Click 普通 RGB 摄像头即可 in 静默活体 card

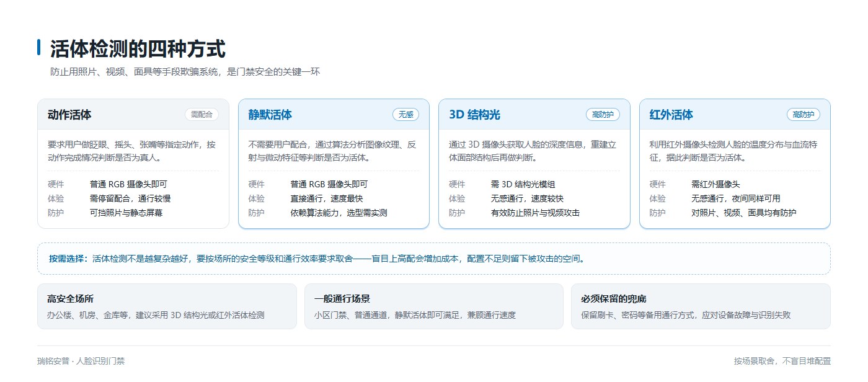pos(329,184)
